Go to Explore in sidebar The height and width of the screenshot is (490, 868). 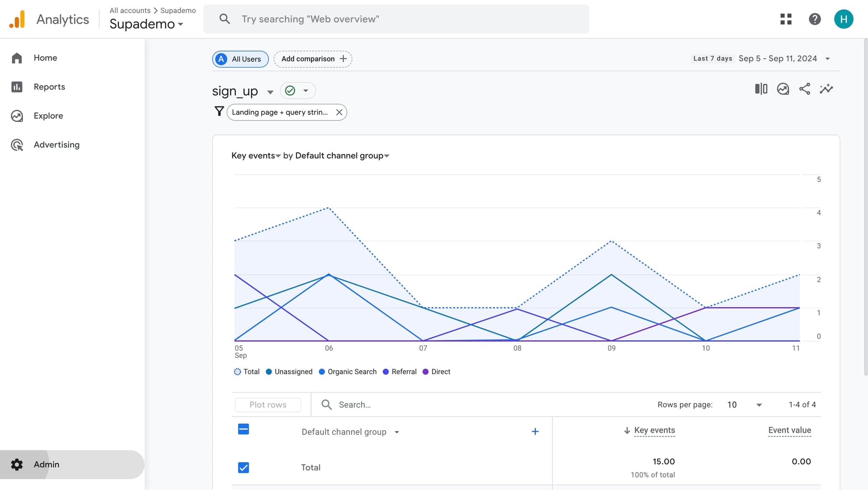click(48, 116)
